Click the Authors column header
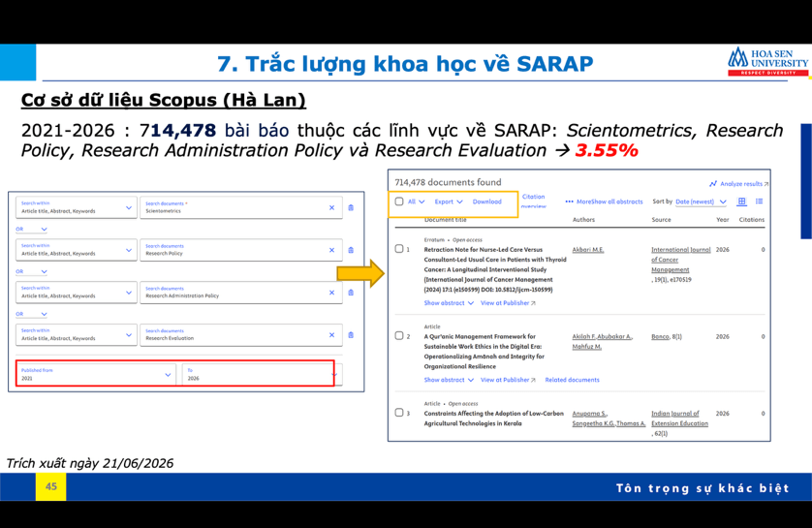The height and width of the screenshot is (528, 812). [583, 220]
